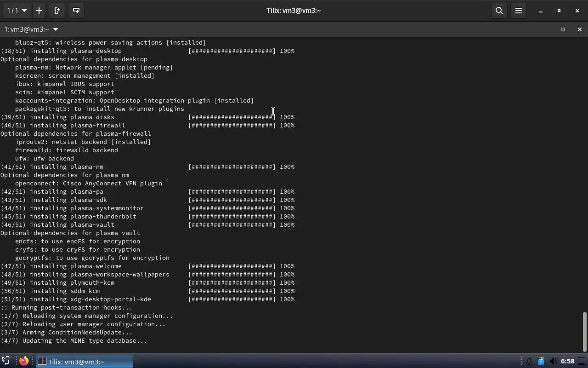Click the 6:58 clock

[x=567, y=362]
